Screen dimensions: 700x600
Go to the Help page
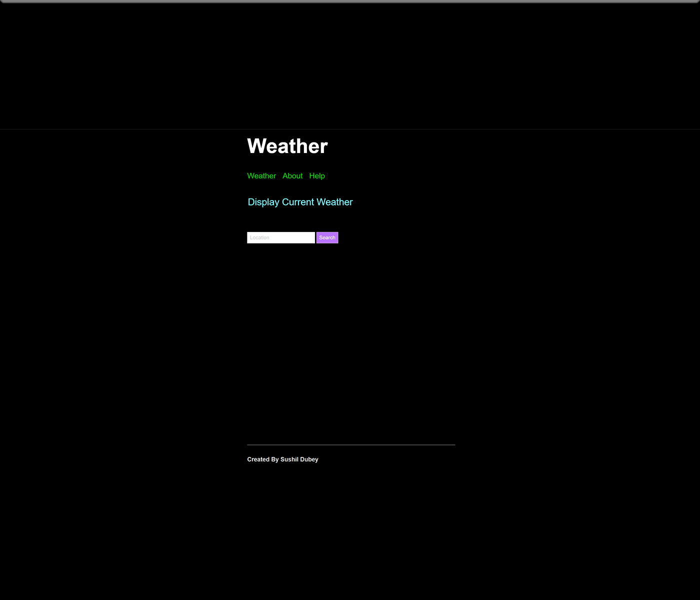pyautogui.click(x=317, y=176)
